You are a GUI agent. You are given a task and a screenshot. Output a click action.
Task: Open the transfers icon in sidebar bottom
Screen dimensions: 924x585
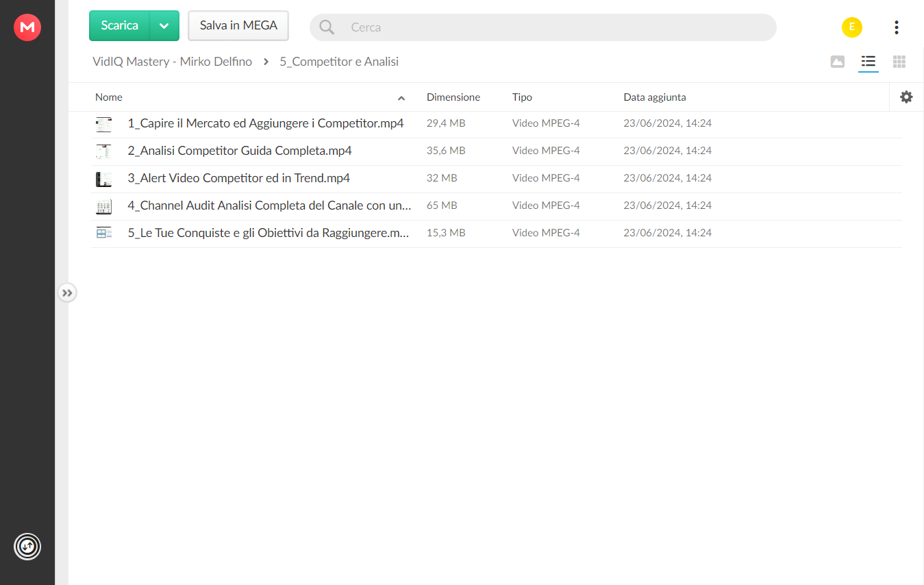(27, 547)
